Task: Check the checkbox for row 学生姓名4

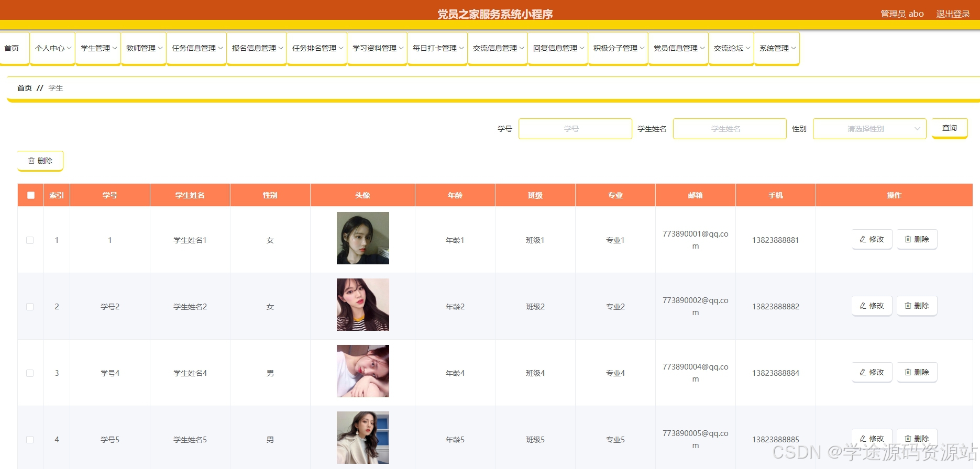Action: pos(30,373)
